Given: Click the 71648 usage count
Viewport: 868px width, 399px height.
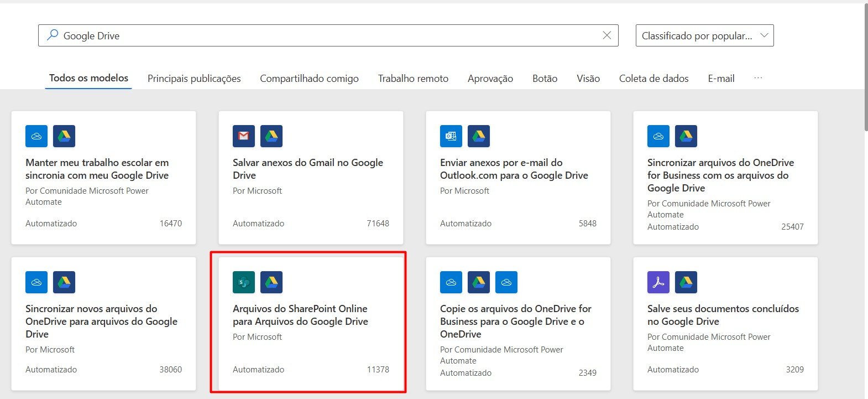Looking at the screenshot, I should (x=378, y=224).
